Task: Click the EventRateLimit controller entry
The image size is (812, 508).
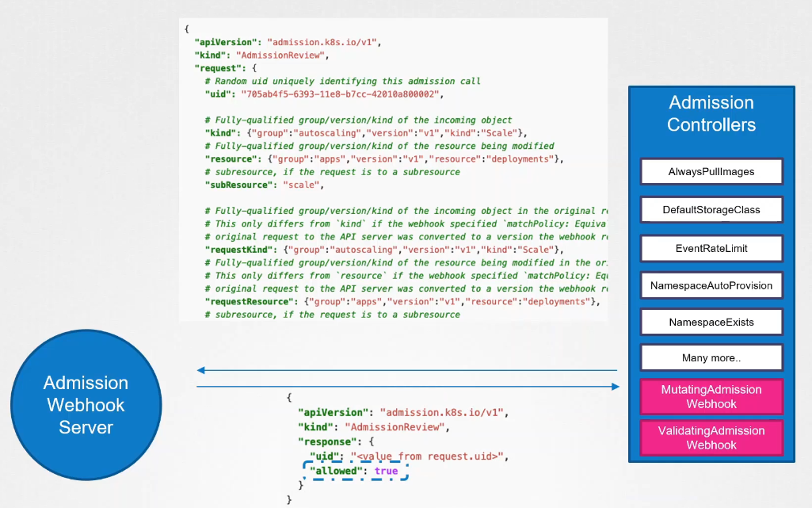Action: coord(711,248)
